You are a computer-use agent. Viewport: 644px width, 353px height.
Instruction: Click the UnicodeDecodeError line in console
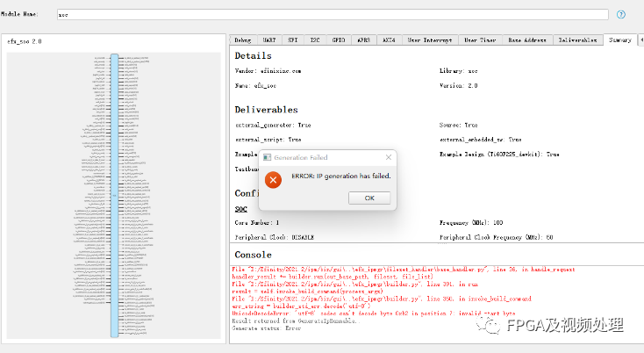(x=374, y=313)
